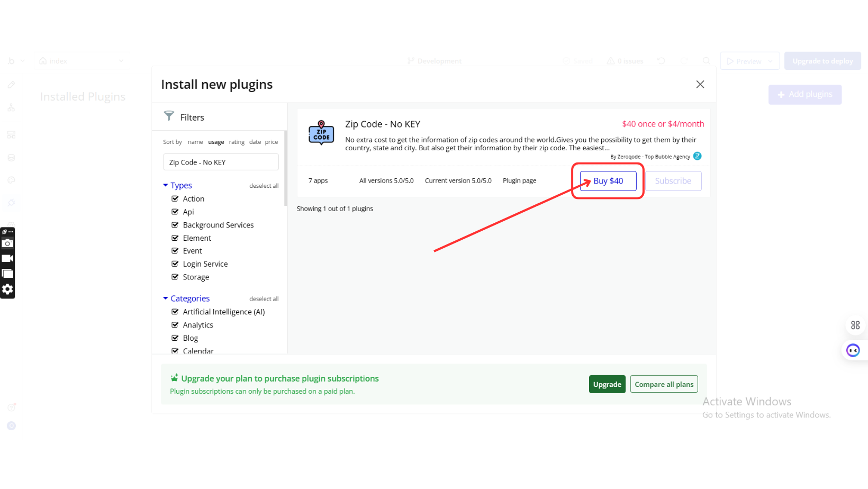Image resolution: width=868 pixels, height=489 pixels.
Task: Click the Development branch indicator
Action: click(x=434, y=61)
